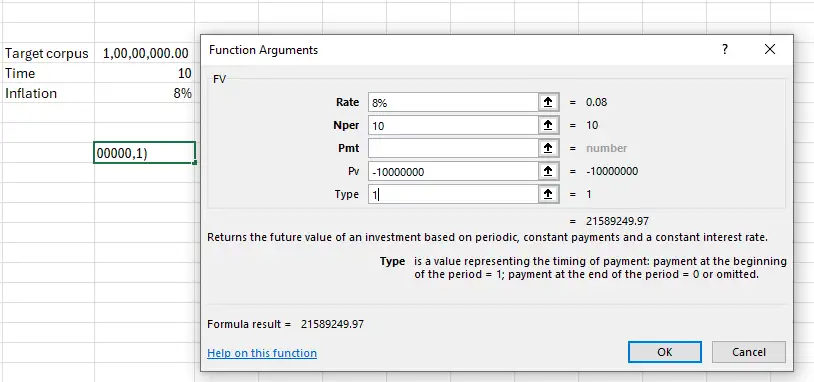The width and height of the screenshot is (814, 382).
Task: Click into the Type input field
Action: pos(453,195)
